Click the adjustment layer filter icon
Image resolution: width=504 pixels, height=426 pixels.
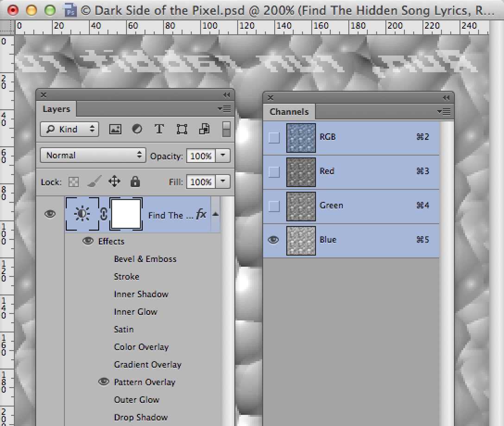click(x=137, y=129)
